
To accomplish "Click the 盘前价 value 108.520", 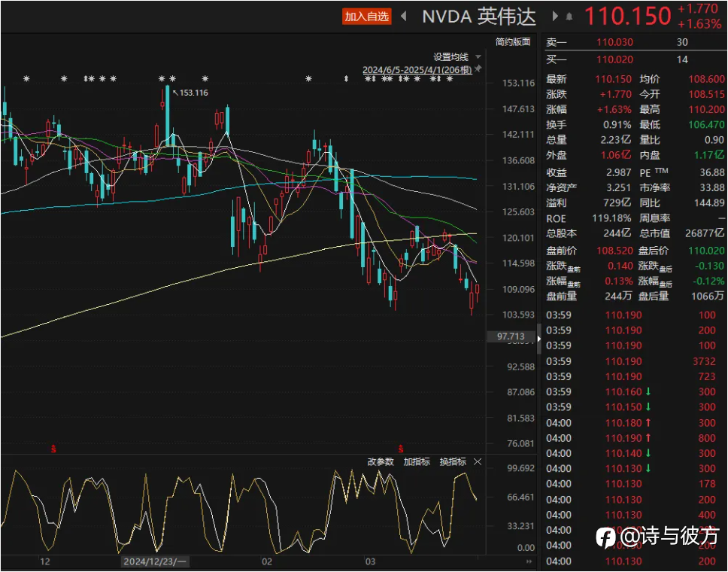I will coord(614,251).
